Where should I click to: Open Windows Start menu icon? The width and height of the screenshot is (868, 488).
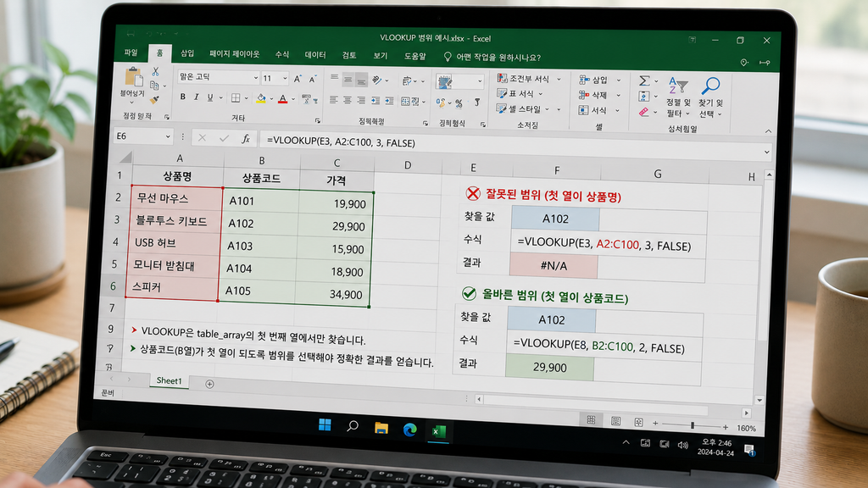[x=325, y=425]
